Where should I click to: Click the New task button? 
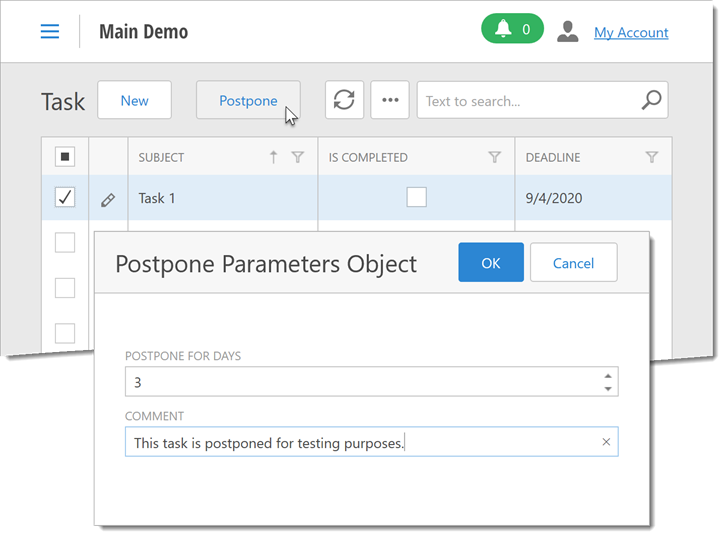pyautogui.click(x=135, y=100)
